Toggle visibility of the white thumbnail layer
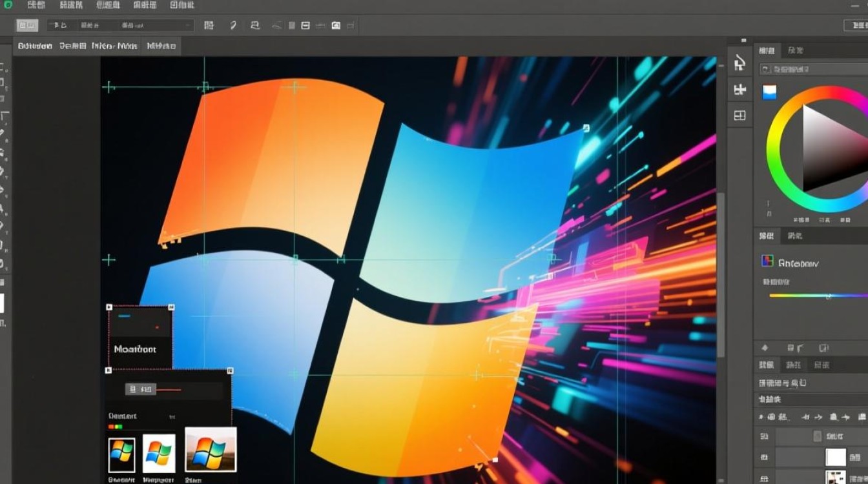This screenshot has height=484, width=868. coord(764,458)
